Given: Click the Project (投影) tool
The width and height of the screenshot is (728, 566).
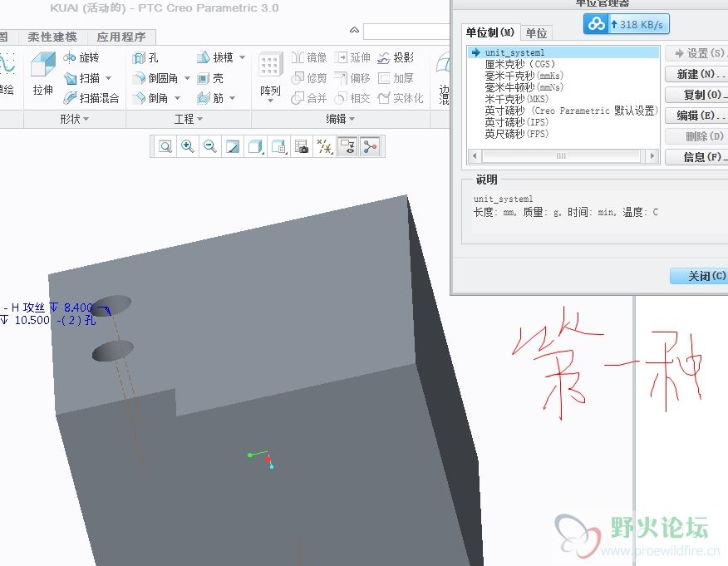Looking at the screenshot, I should pyautogui.click(x=396, y=57).
